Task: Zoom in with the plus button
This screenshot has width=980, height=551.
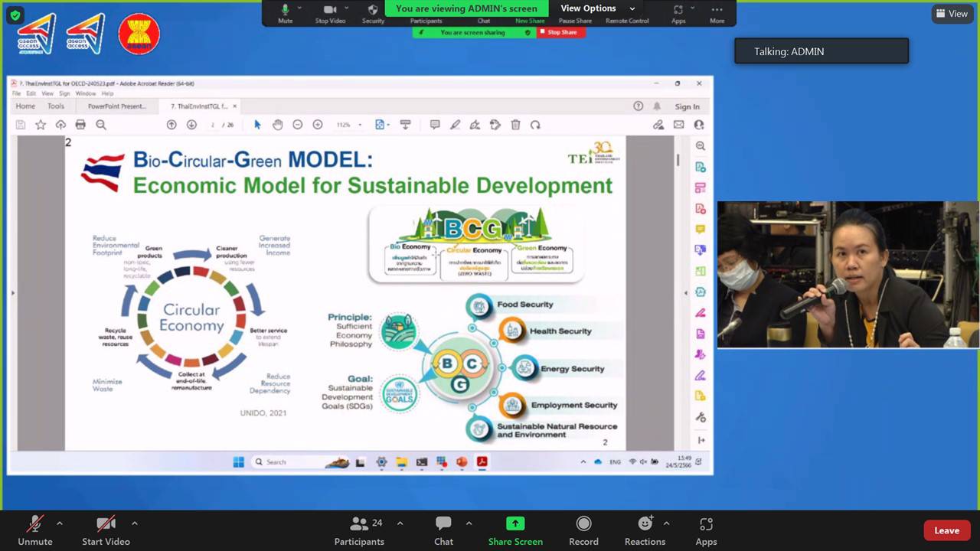Action: (318, 125)
